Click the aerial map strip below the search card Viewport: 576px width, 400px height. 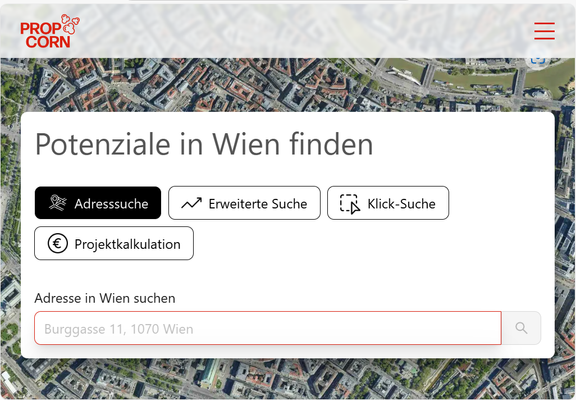click(288, 379)
